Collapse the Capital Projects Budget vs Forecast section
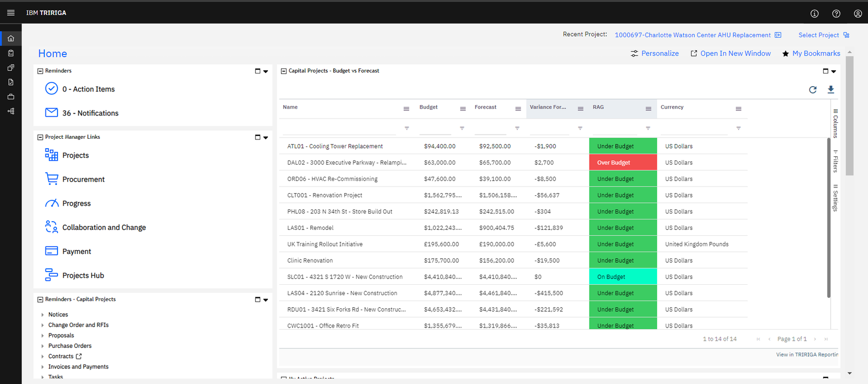This screenshot has width=868, height=384. (284, 71)
